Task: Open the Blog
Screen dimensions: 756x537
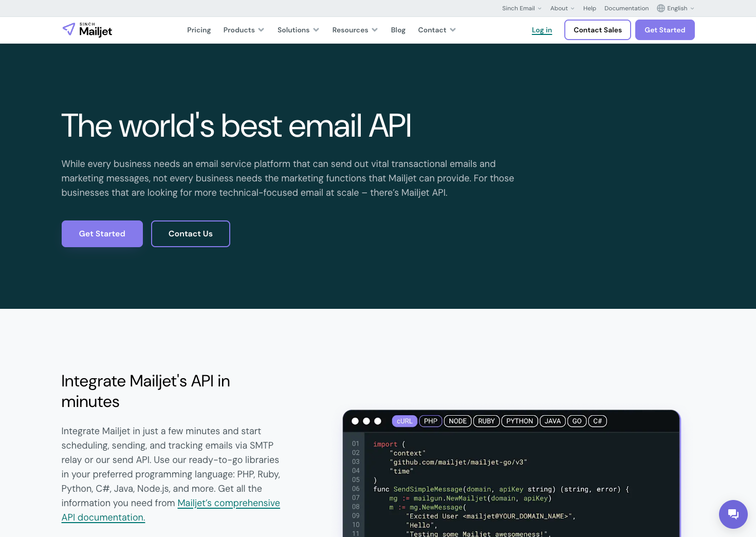Action: 398,30
